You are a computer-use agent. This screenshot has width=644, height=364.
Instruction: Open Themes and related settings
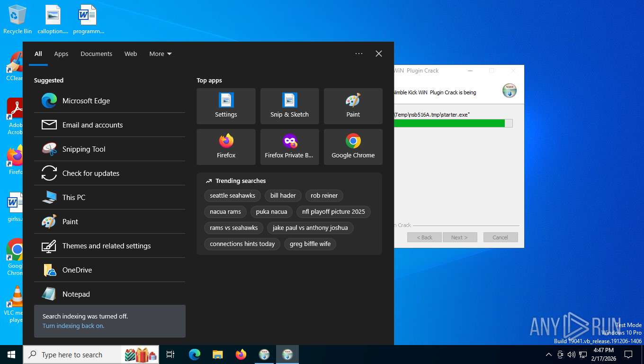[109, 246]
